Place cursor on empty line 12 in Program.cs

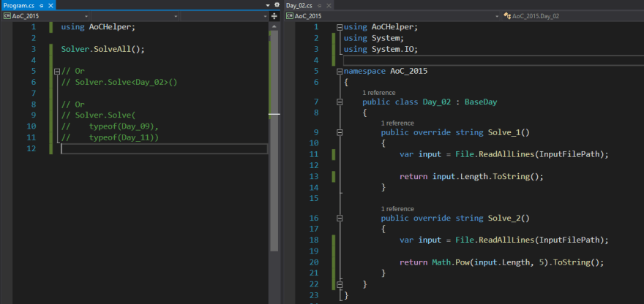164,148
